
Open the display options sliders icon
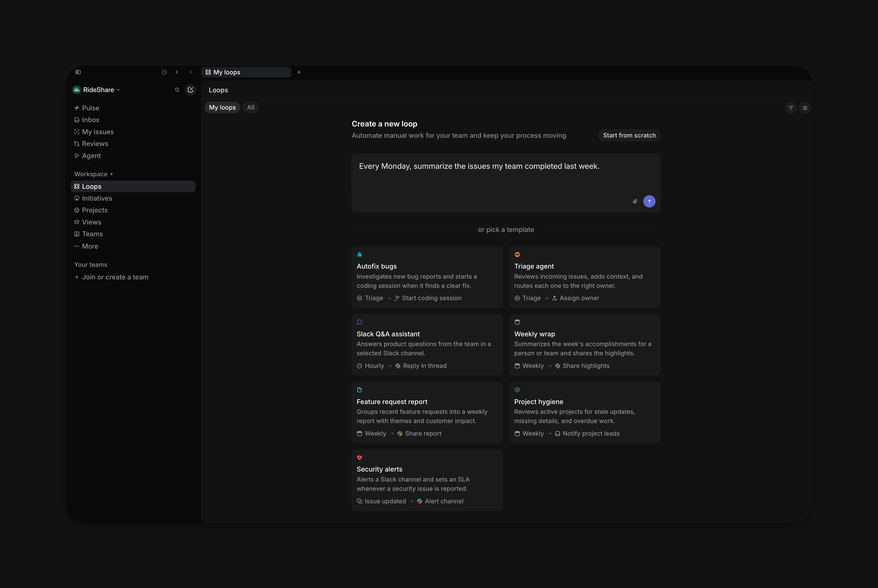805,108
